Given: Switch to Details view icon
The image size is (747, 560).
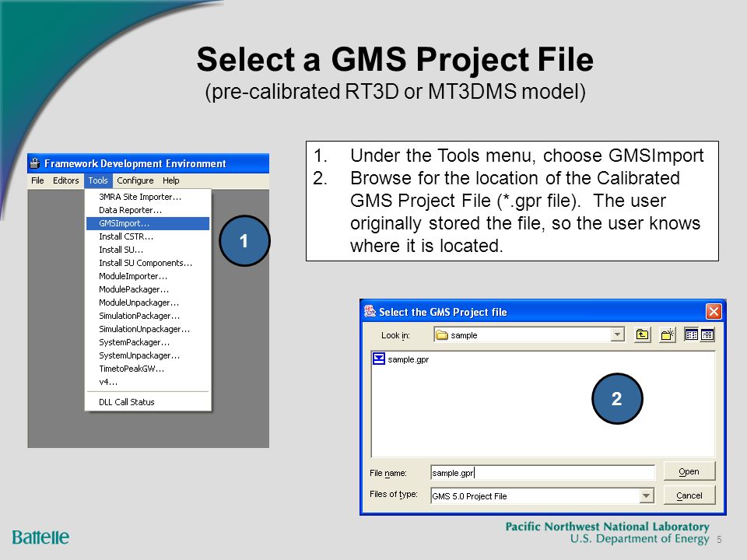Looking at the screenshot, I should coord(707,334).
